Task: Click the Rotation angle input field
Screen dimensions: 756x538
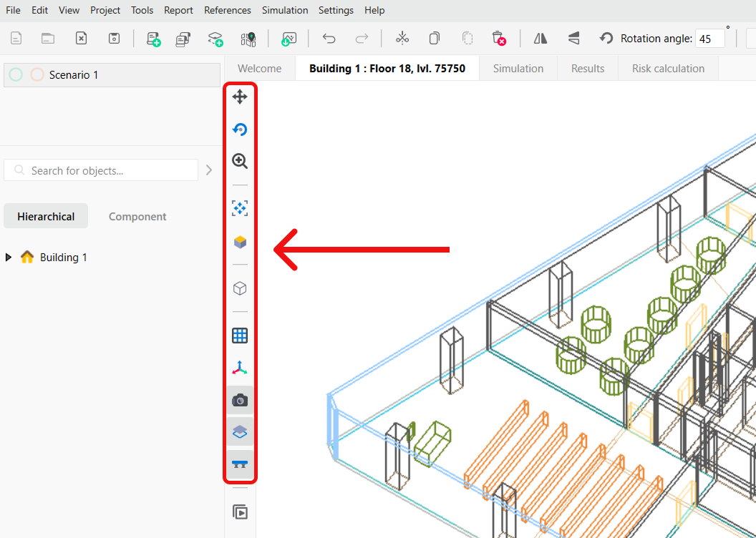Action: click(709, 39)
